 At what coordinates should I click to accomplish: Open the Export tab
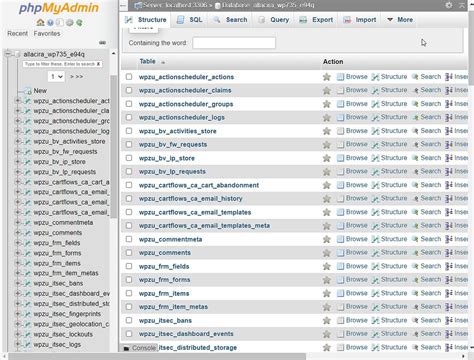(x=316, y=20)
